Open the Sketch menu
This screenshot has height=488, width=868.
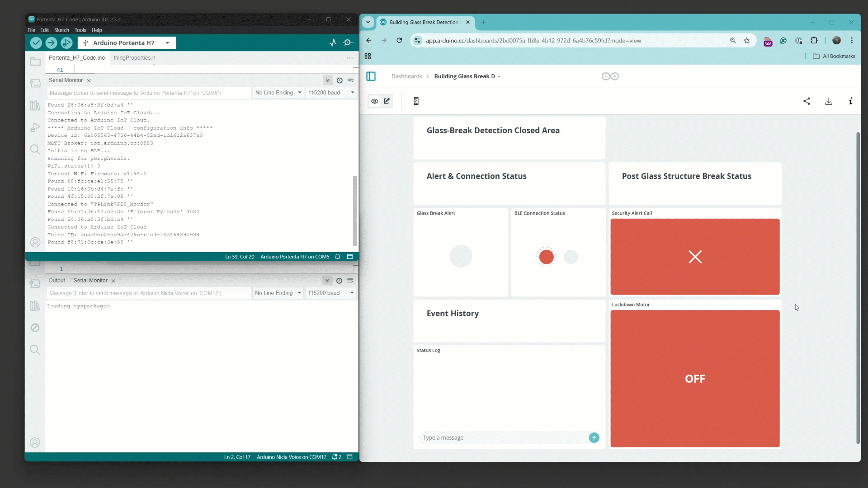click(61, 30)
